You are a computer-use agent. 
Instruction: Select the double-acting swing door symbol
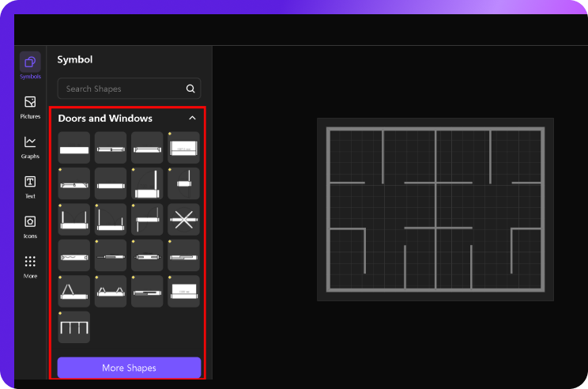tap(147, 220)
